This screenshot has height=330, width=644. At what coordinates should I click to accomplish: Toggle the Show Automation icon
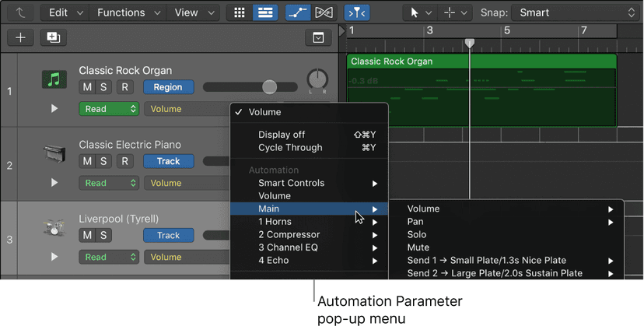pos(298,12)
